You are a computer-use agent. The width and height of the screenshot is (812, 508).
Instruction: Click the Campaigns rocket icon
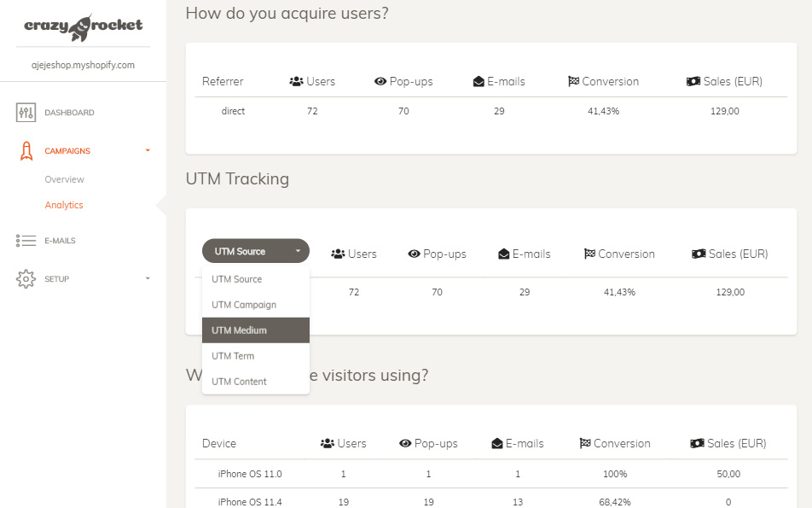coord(26,151)
